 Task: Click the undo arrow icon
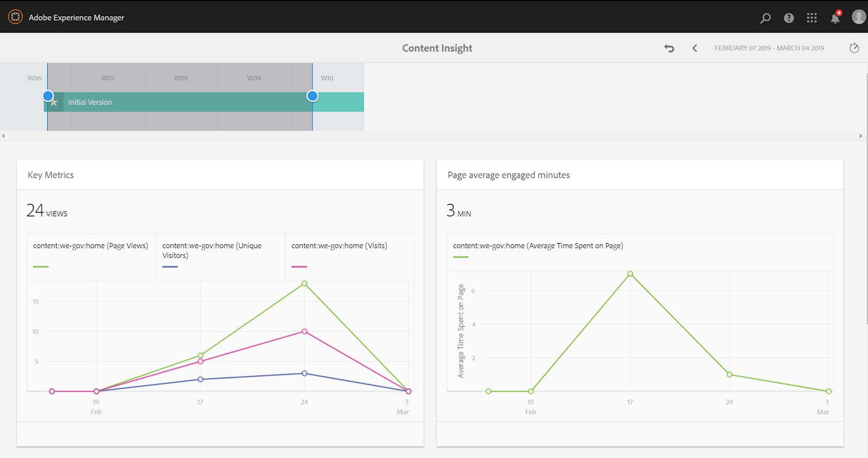click(669, 48)
